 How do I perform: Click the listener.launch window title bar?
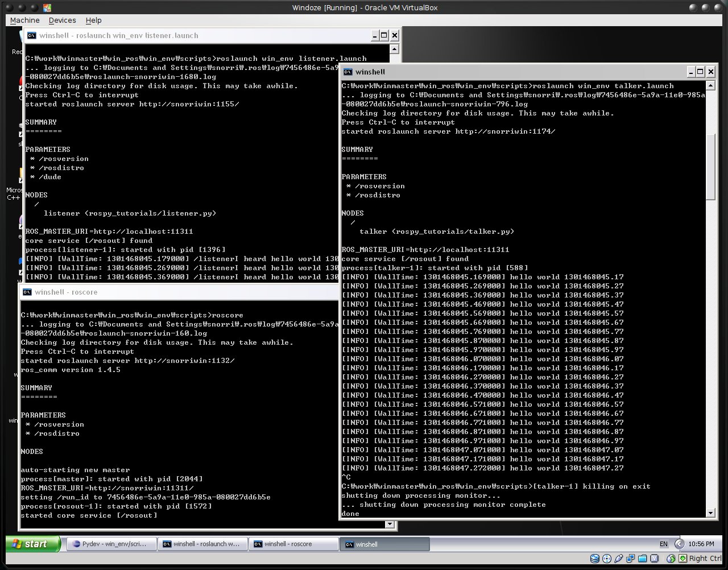coord(211,35)
